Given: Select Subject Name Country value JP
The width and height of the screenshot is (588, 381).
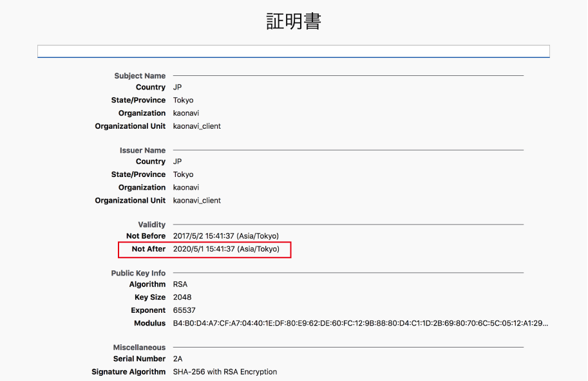Looking at the screenshot, I should 177,88.
